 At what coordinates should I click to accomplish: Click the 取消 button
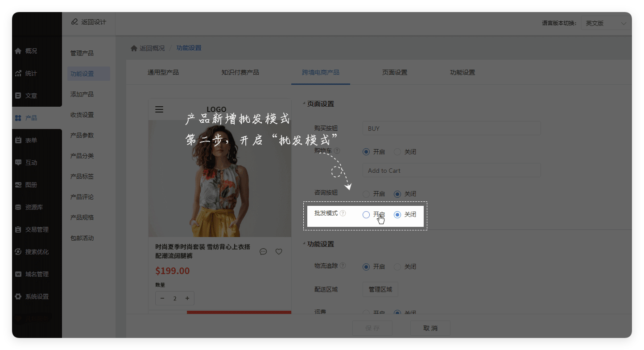[430, 328]
